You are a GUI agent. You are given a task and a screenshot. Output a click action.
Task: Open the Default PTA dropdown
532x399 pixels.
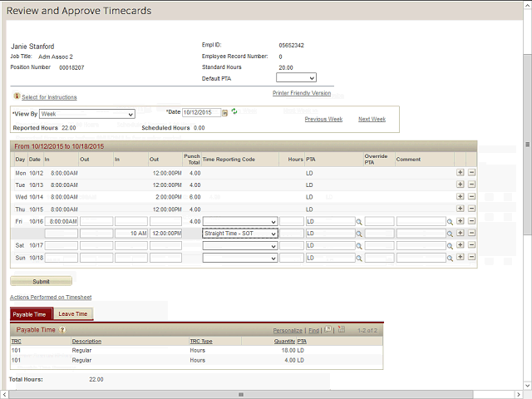coord(296,77)
